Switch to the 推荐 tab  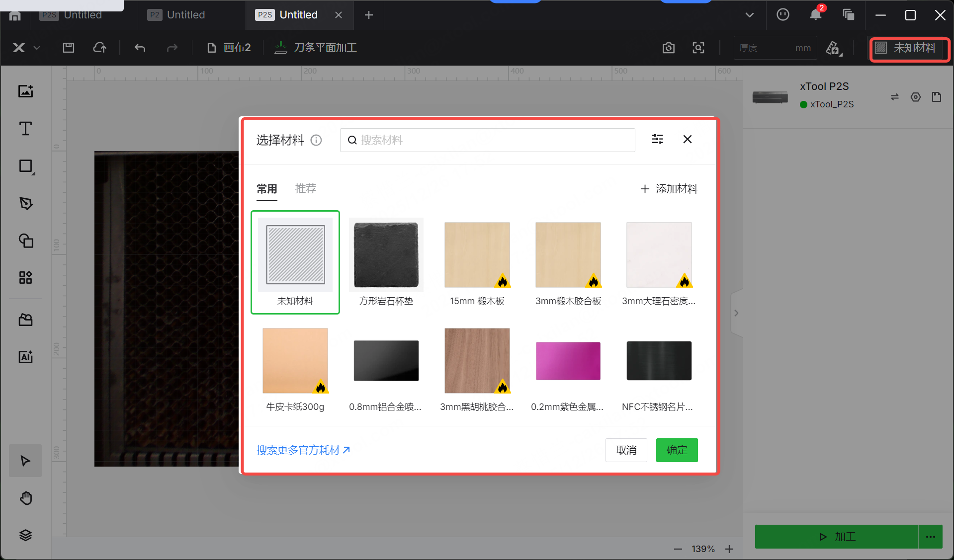(305, 189)
